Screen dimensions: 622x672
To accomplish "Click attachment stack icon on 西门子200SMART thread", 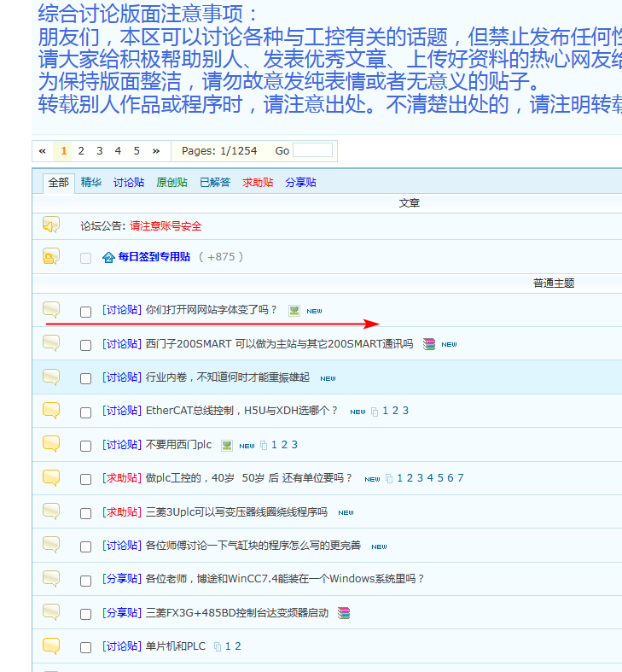I will [x=429, y=344].
